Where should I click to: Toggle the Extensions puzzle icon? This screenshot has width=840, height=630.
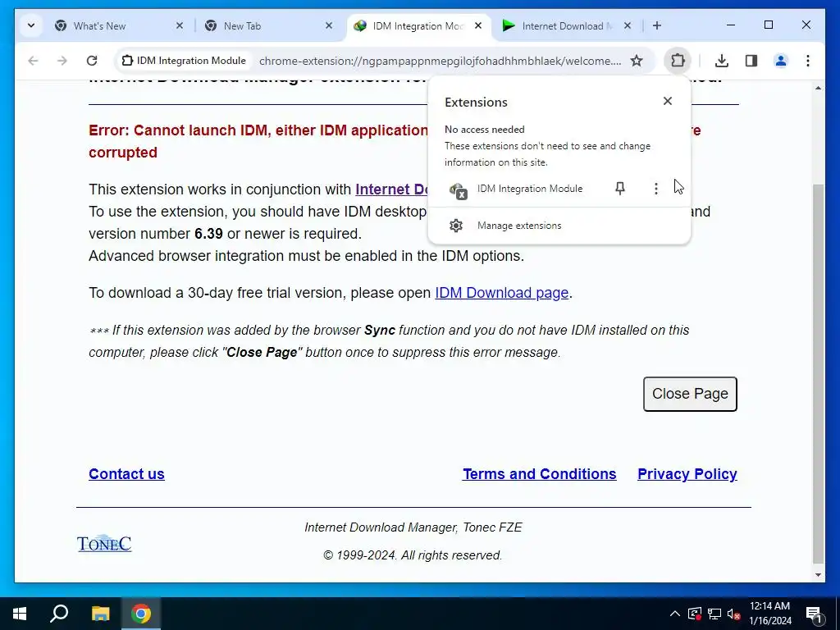[x=678, y=61]
